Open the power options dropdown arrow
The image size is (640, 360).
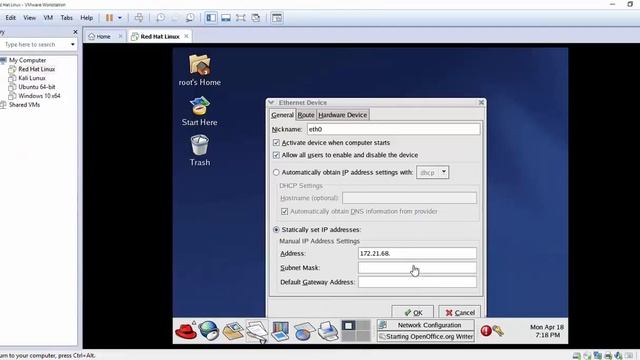coord(120,18)
